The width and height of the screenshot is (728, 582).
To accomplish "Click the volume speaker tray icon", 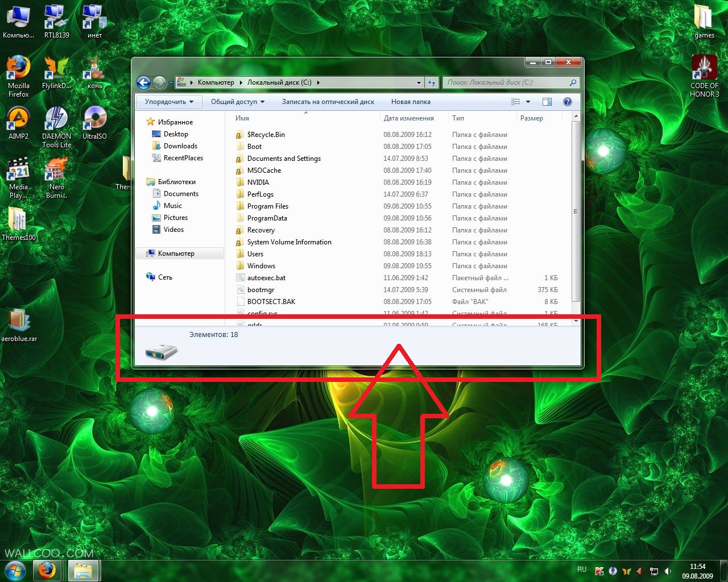I will click(x=668, y=571).
